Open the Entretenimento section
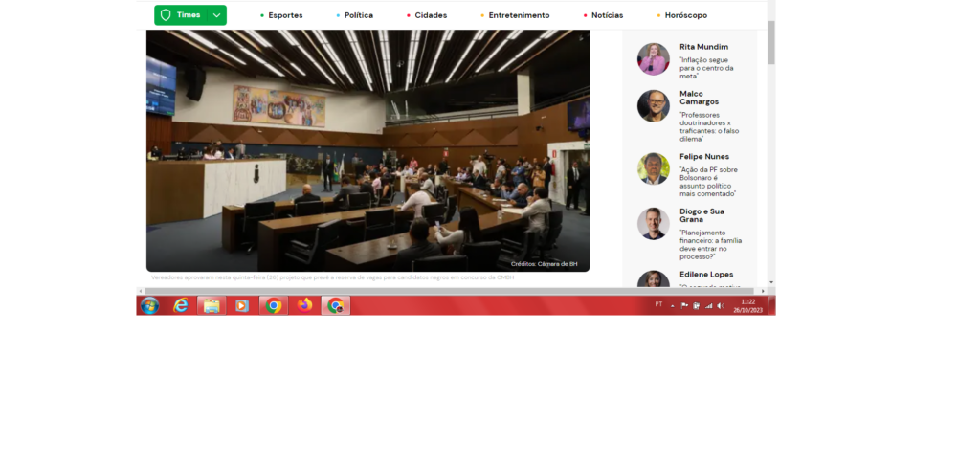 click(x=519, y=15)
